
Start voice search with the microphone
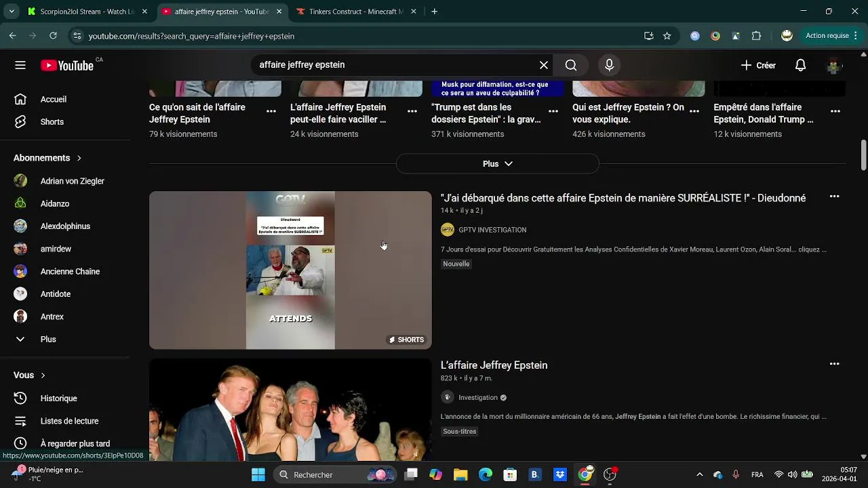click(609, 65)
